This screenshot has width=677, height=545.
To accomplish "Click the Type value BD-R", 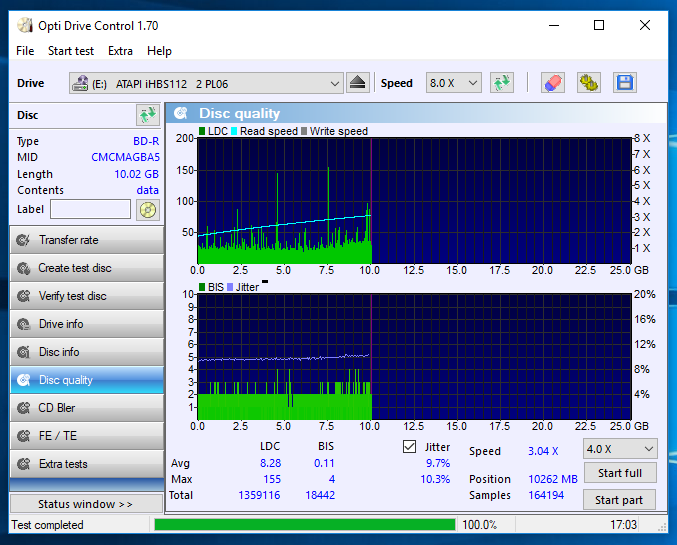I will point(146,141).
